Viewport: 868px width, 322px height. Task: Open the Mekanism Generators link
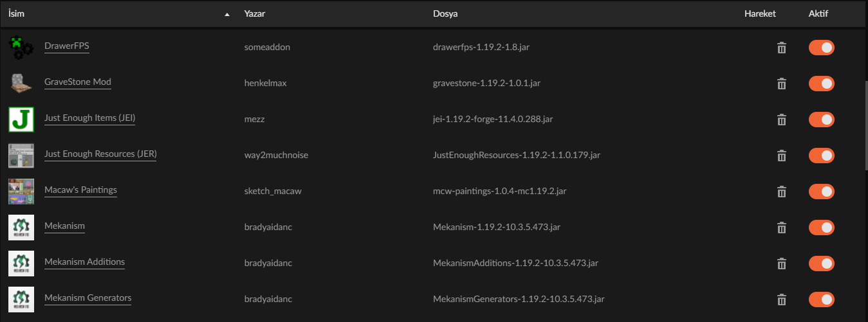(x=88, y=298)
